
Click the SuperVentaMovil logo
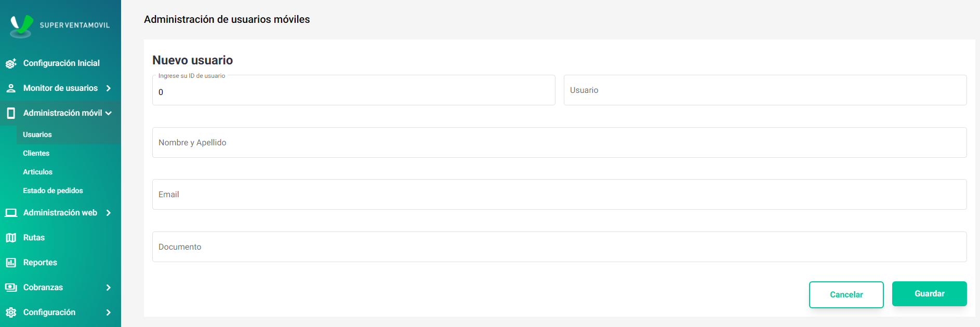[60, 25]
